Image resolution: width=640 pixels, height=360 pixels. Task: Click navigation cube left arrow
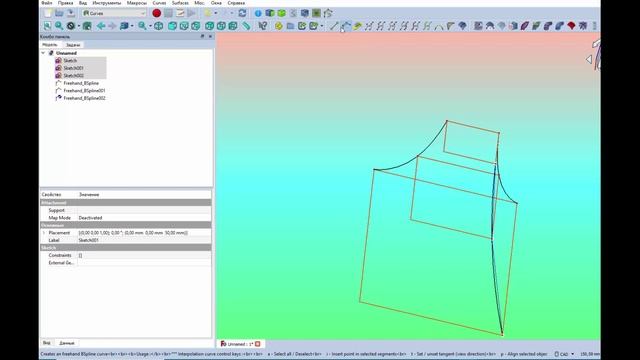click(589, 60)
